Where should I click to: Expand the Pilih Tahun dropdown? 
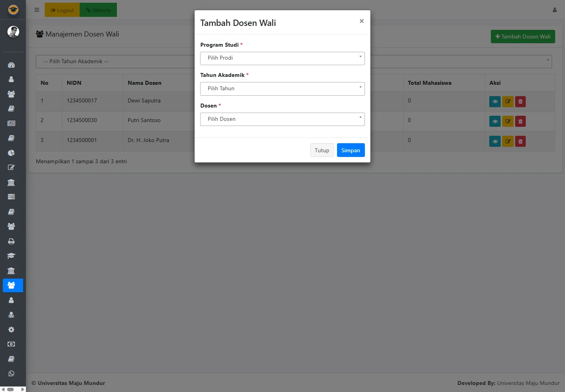282,89
